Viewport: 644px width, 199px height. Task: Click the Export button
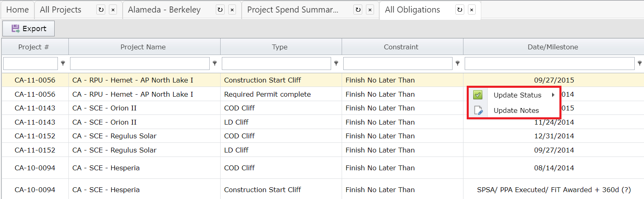29,29
